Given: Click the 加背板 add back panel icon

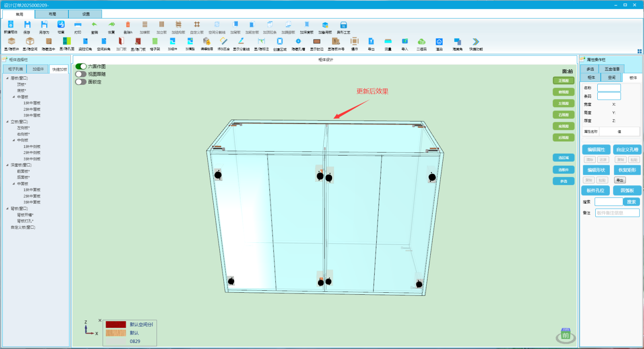Looking at the screenshot, I should tap(235, 25).
